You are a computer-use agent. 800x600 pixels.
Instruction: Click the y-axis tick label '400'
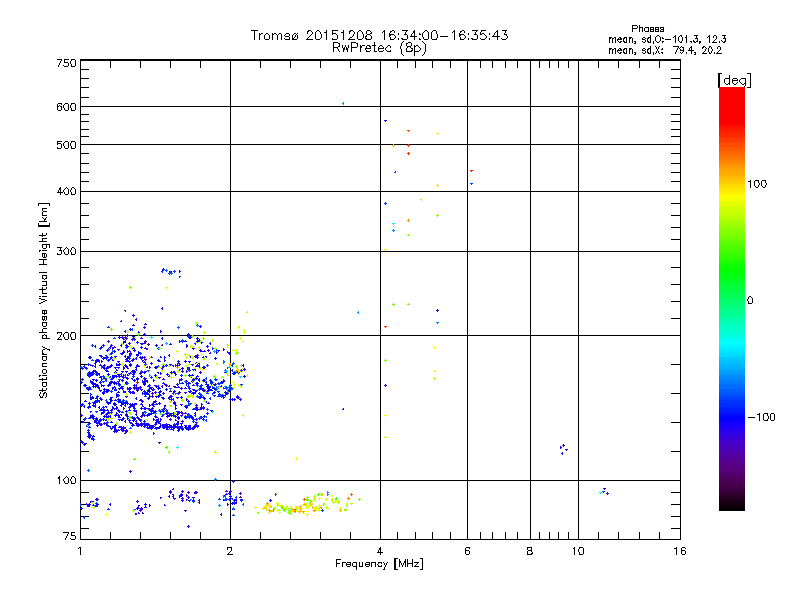pyautogui.click(x=66, y=191)
